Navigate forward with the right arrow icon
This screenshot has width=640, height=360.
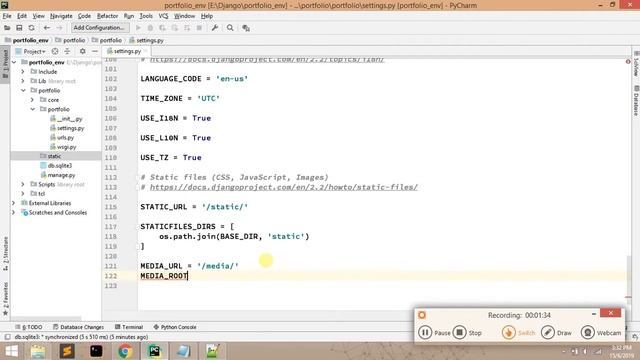coord(59,28)
